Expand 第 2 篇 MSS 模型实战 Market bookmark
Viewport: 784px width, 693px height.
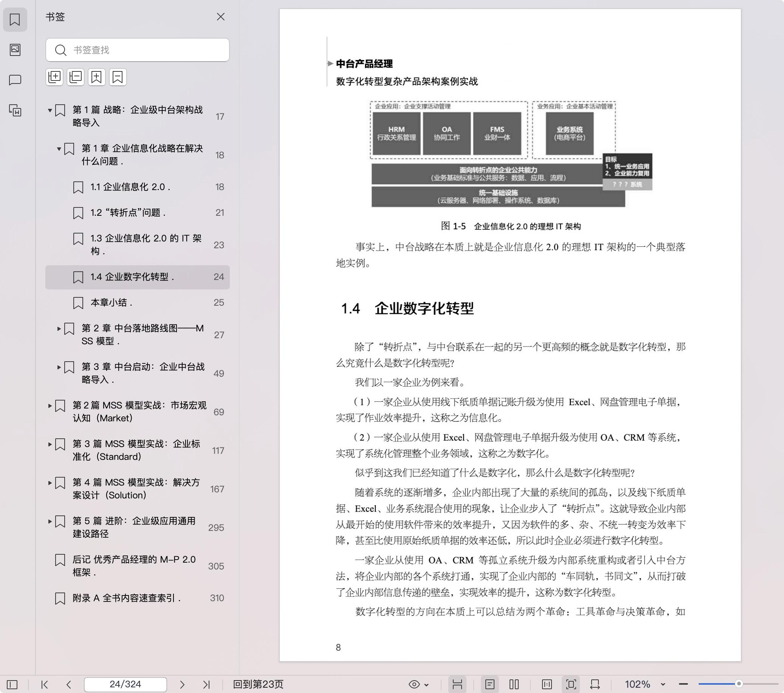click(x=50, y=406)
